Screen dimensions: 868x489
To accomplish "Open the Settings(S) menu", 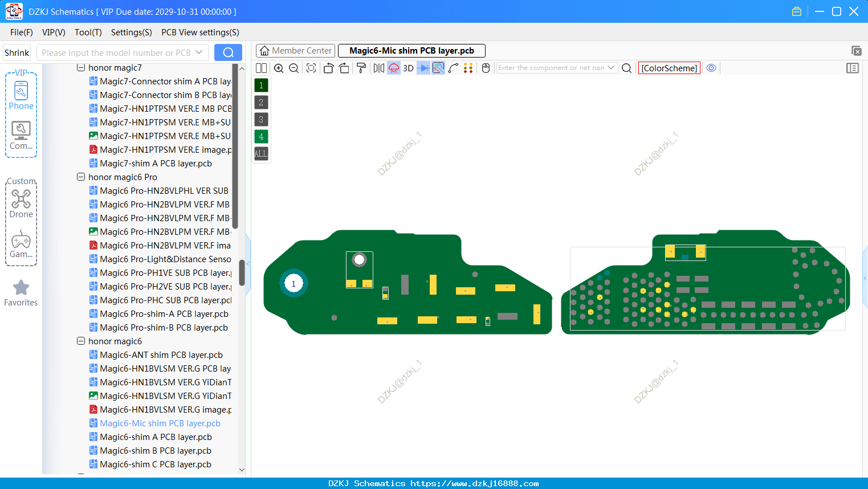I will [132, 32].
